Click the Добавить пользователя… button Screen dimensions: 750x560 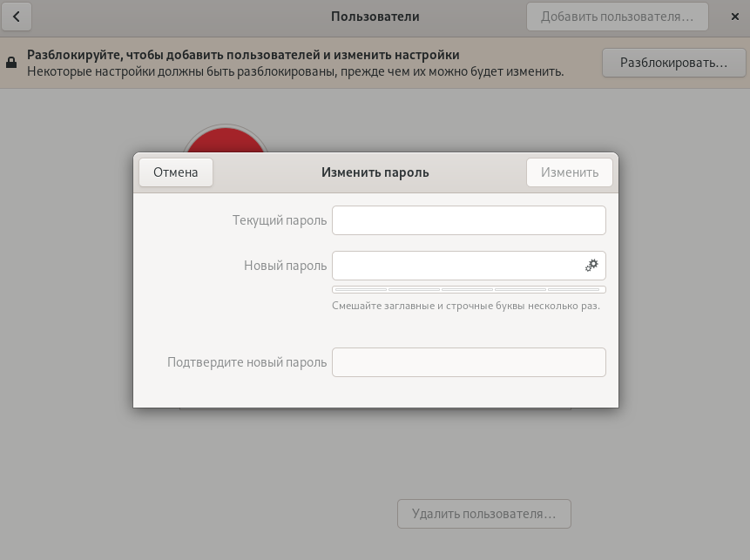click(618, 17)
